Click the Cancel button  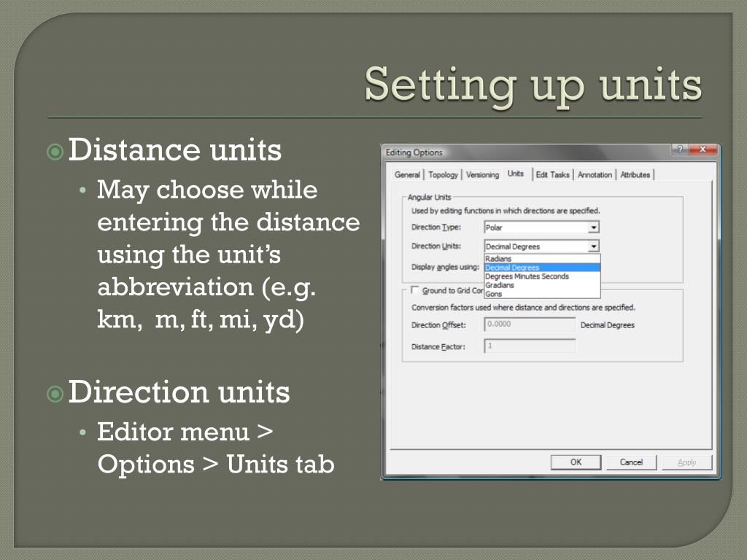click(x=631, y=462)
